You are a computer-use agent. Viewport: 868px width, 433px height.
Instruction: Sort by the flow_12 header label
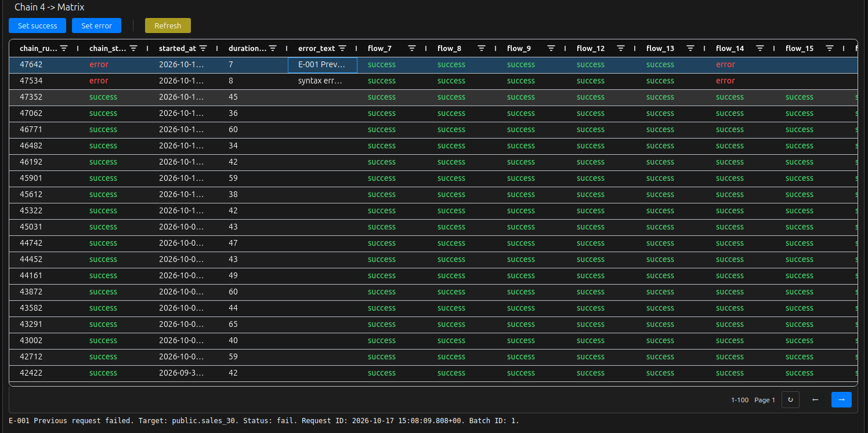[x=591, y=48]
